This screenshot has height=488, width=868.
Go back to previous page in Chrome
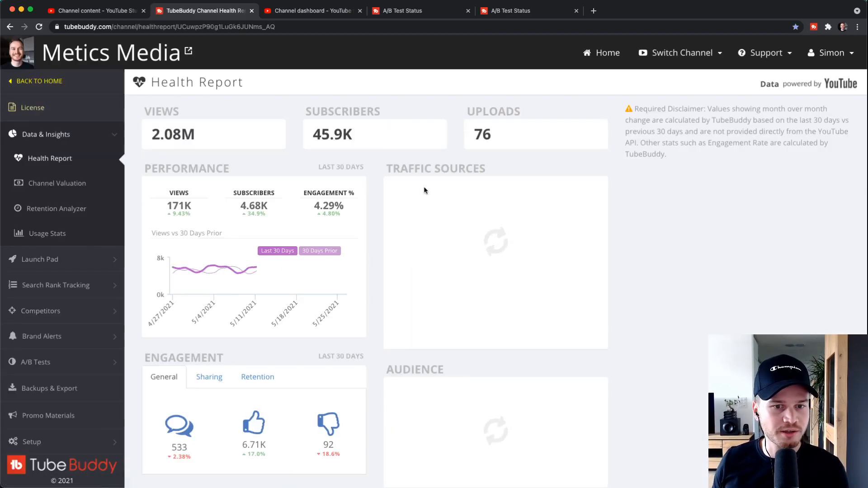pyautogui.click(x=10, y=27)
